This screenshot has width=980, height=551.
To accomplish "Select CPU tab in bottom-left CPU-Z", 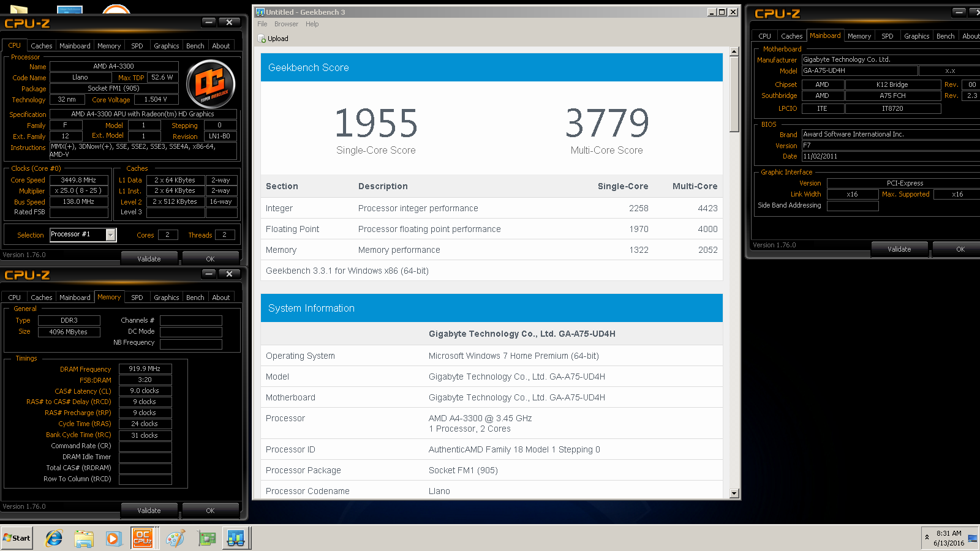I will [x=15, y=298].
